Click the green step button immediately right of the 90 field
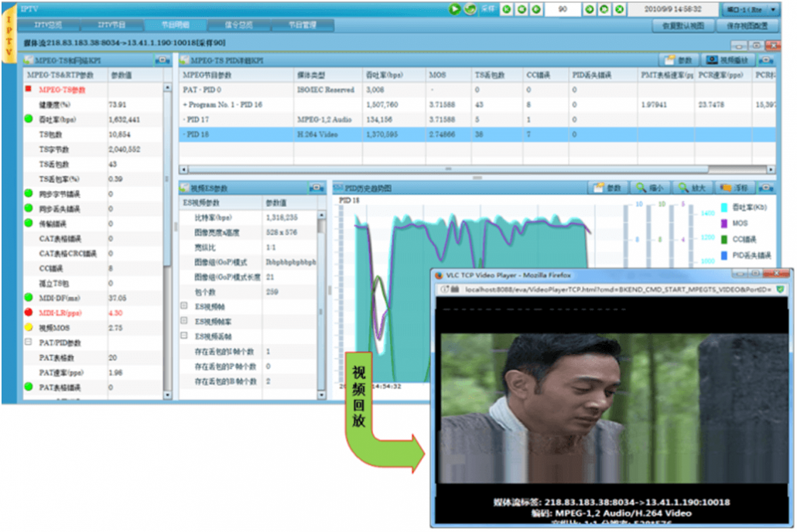 (589, 9)
